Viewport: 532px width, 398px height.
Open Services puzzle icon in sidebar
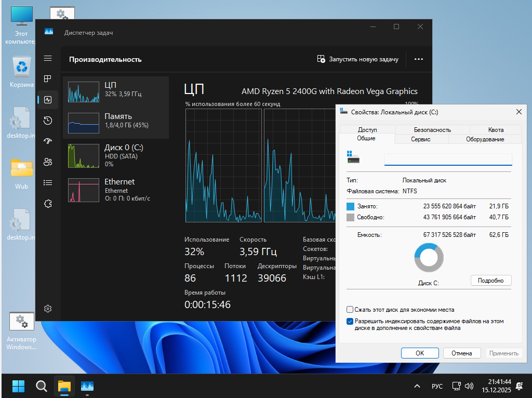coord(48,204)
